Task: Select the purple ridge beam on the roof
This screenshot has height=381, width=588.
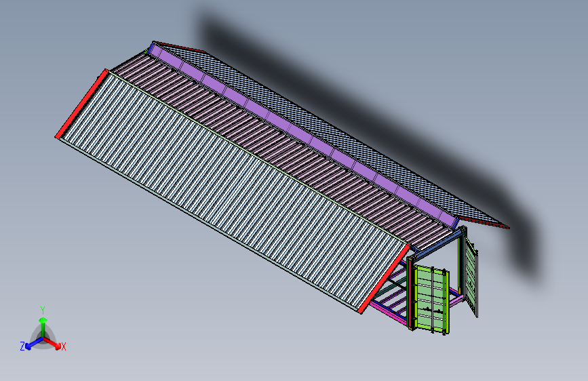Action: coord(304,136)
